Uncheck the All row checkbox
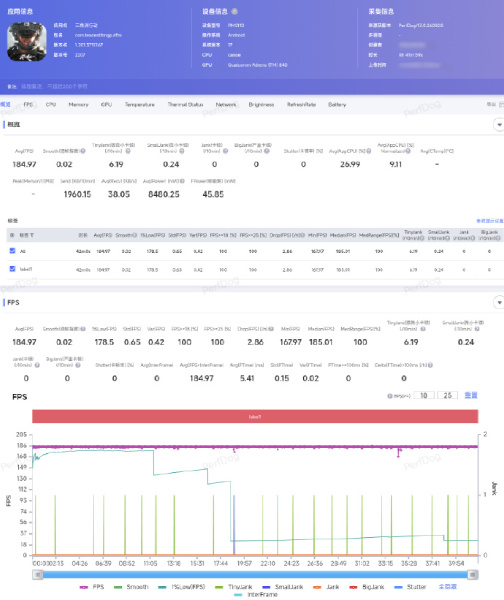 [12, 251]
